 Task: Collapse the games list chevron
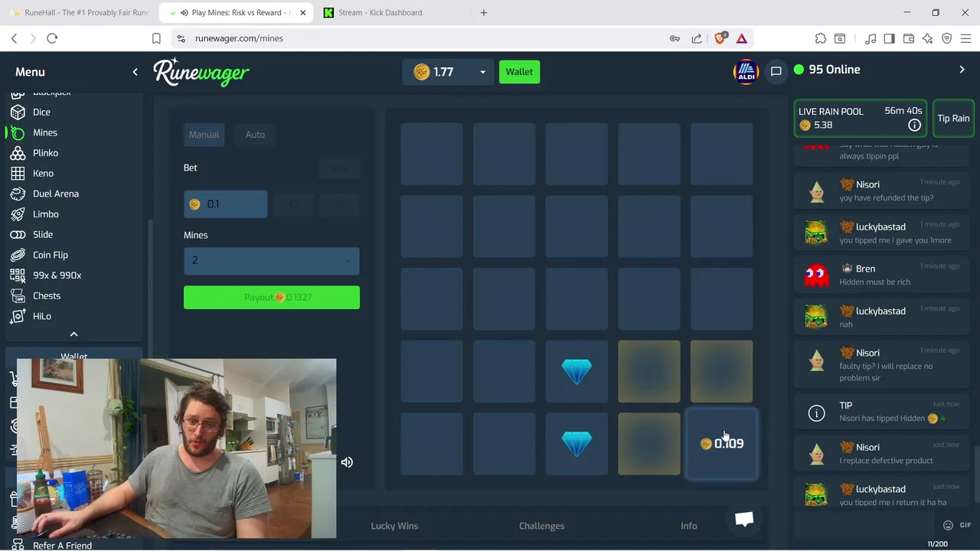click(73, 334)
